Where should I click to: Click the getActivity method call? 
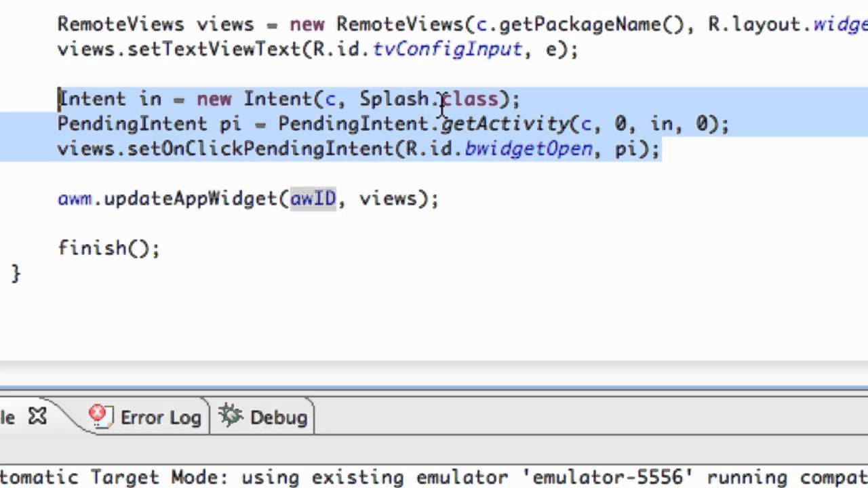click(x=505, y=124)
